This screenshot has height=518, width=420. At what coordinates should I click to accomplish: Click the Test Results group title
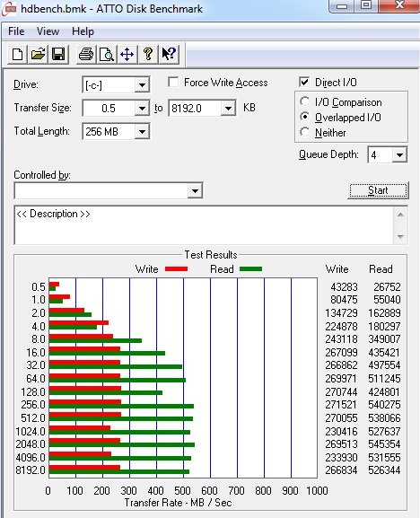[x=211, y=255]
